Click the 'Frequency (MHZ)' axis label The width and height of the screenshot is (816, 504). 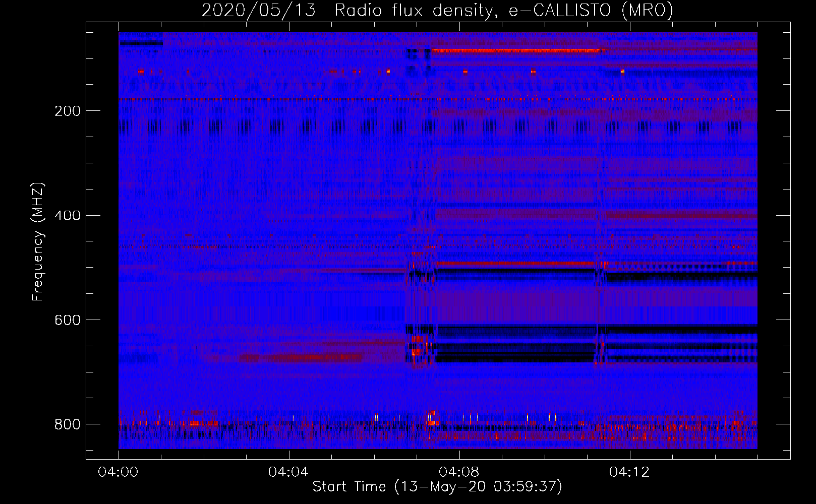[x=38, y=242]
